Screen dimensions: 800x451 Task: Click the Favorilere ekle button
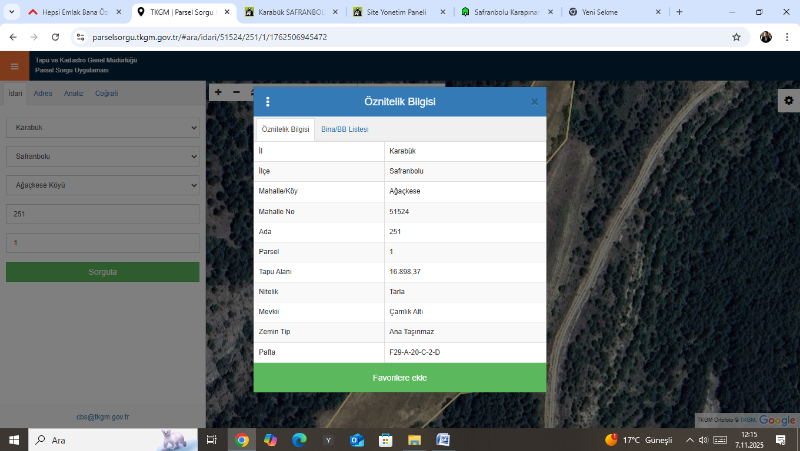click(x=399, y=378)
